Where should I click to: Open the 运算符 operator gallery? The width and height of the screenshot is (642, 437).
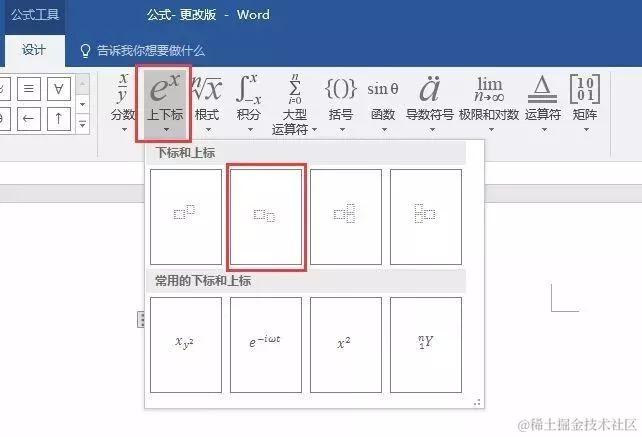click(543, 102)
